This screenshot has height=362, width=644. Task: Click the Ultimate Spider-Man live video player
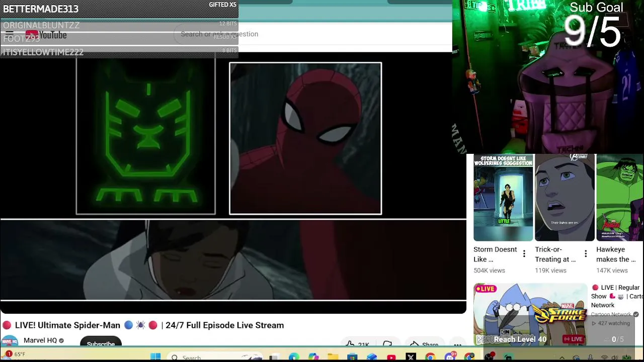tap(233, 183)
